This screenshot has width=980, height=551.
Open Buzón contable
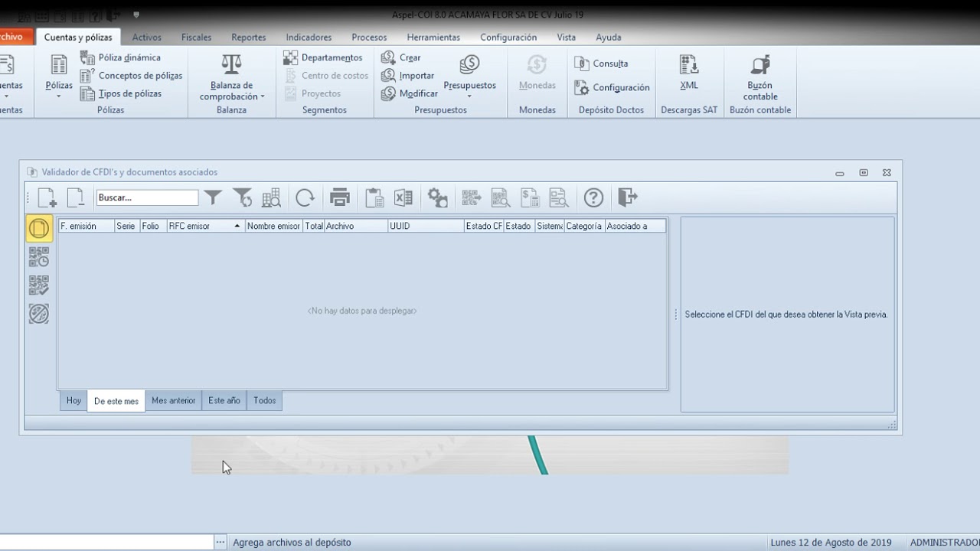tap(760, 77)
